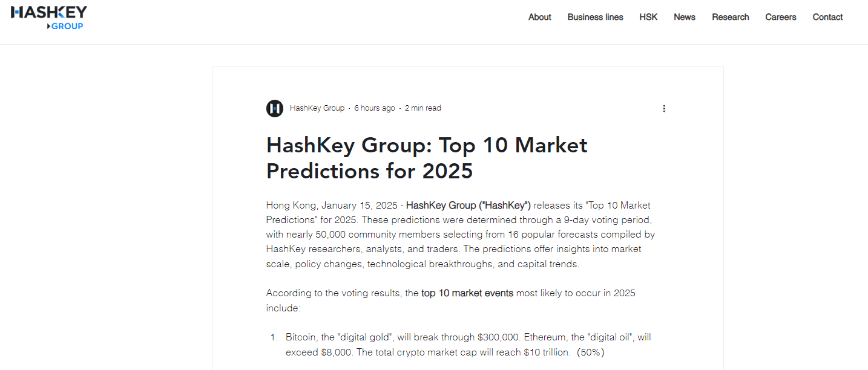Open the News section

pyautogui.click(x=685, y=17)
